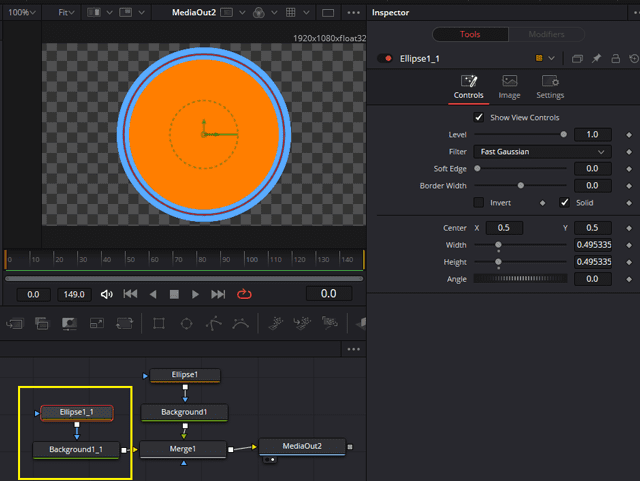640x481 pixels.
Task: Toggle the split A/B buffer view icon
Action: (x=94, y=13)
